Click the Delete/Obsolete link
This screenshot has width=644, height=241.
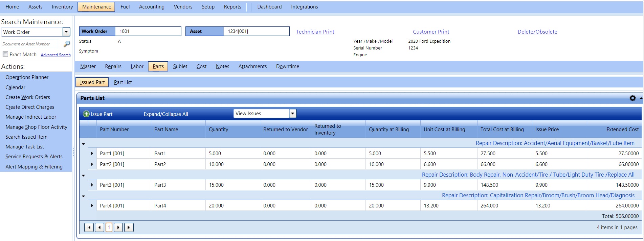(537, 32)
